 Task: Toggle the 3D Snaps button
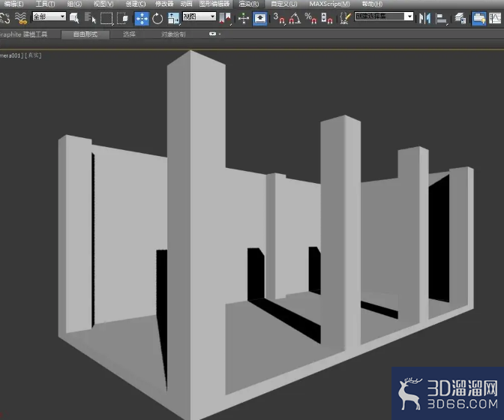pyautogui.click(x=279, y=18)
